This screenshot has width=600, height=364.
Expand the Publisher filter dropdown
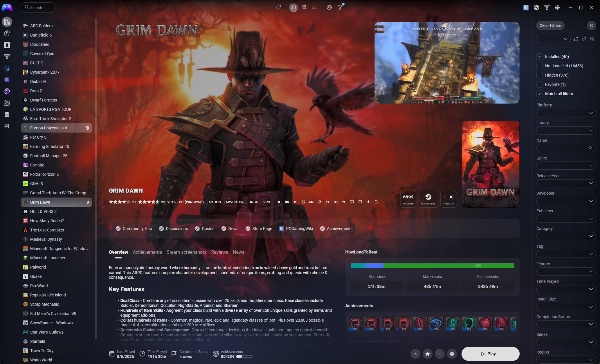pos(566,219)
